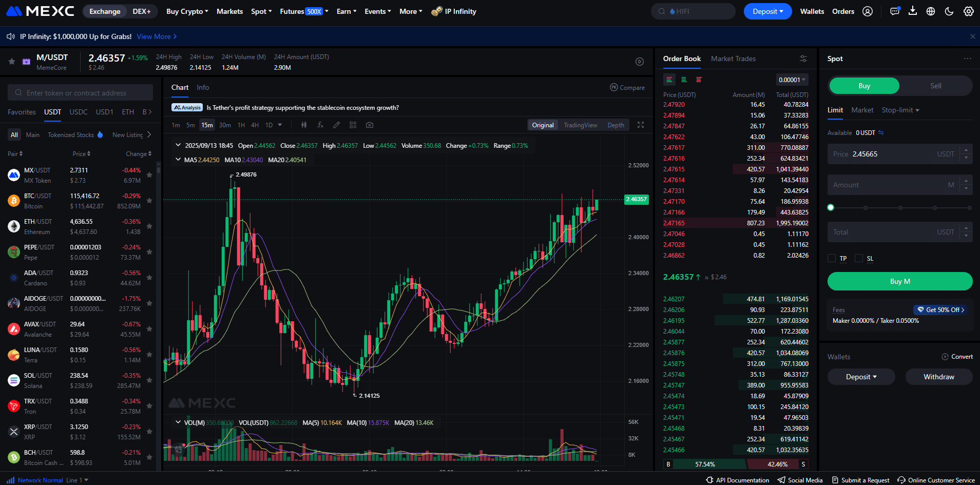Expand the Earn dropdown
The image size is (980, 485).
coord(347,11)
